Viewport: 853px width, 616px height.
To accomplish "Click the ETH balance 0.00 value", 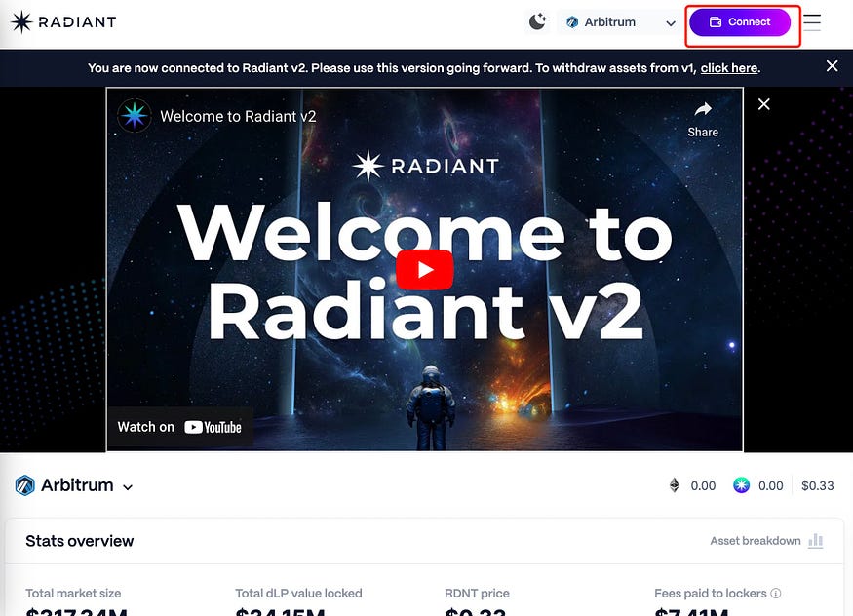I will tap(703, 485).
